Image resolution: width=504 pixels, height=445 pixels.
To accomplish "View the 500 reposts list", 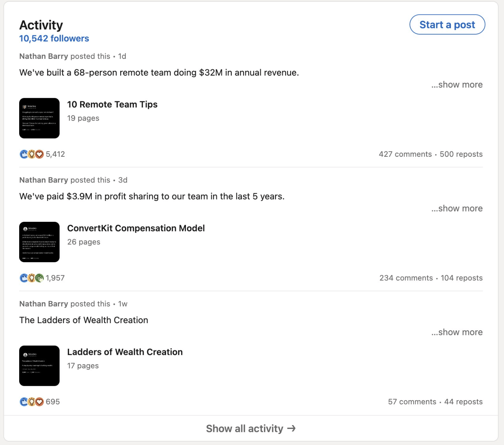I will 461,154.
